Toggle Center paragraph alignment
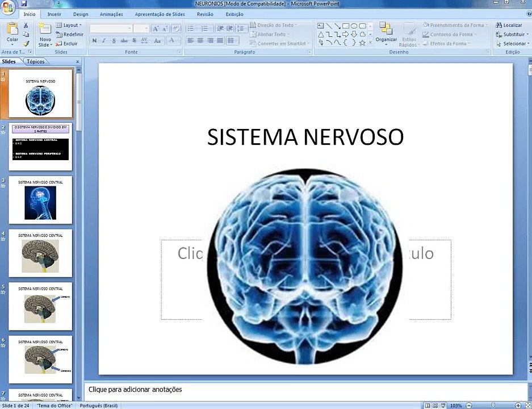This screenshot has height=409, width=532. 200,41
